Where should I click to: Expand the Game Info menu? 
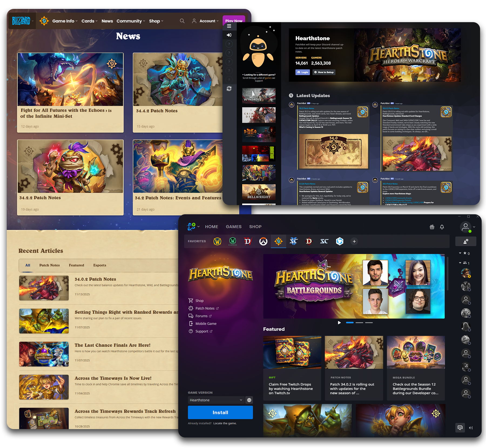coord(65,21)
